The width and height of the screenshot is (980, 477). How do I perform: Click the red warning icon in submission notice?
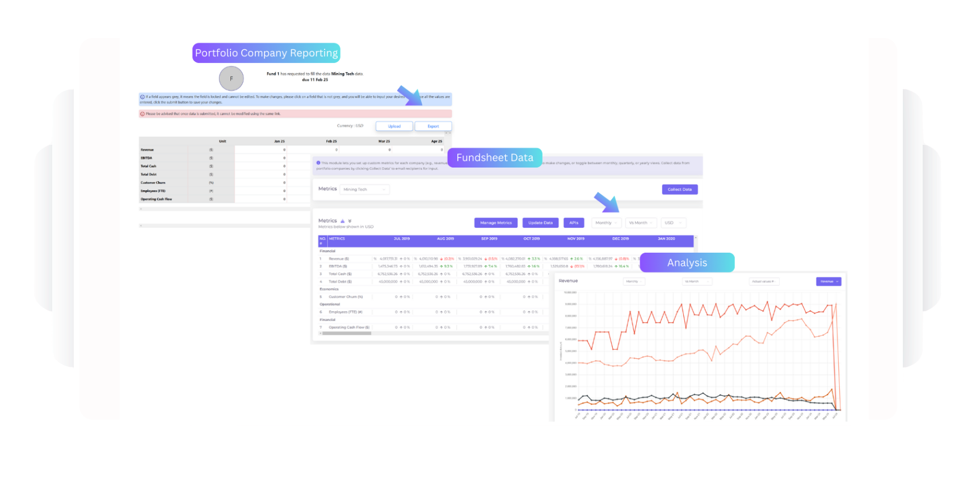click(142, 114)
